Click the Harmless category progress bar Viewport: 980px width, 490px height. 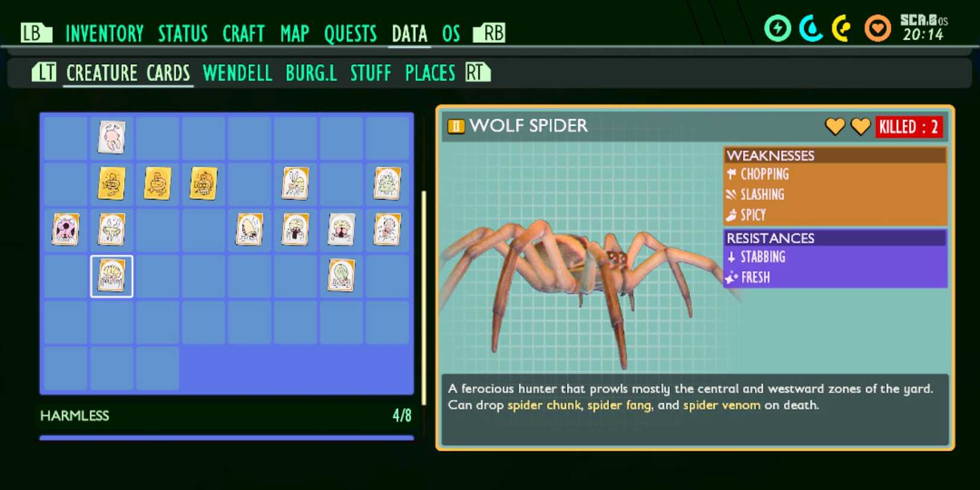click(x=226, y=438)
